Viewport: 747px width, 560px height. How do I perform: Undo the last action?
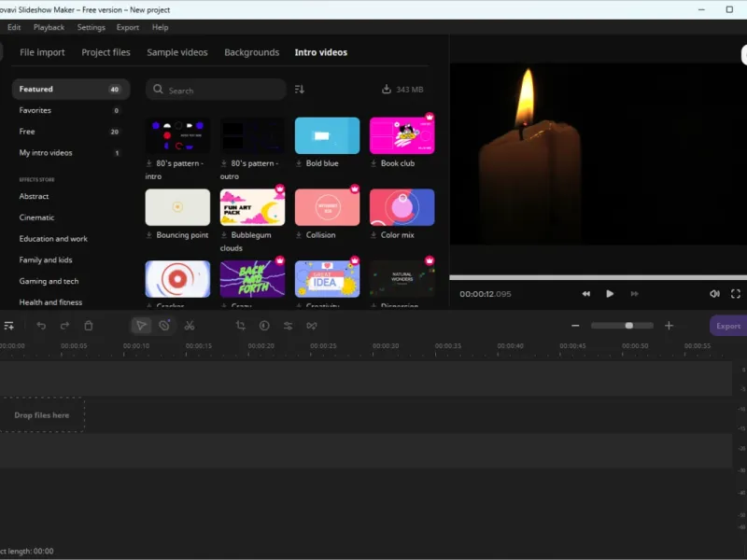pos(41,326)
